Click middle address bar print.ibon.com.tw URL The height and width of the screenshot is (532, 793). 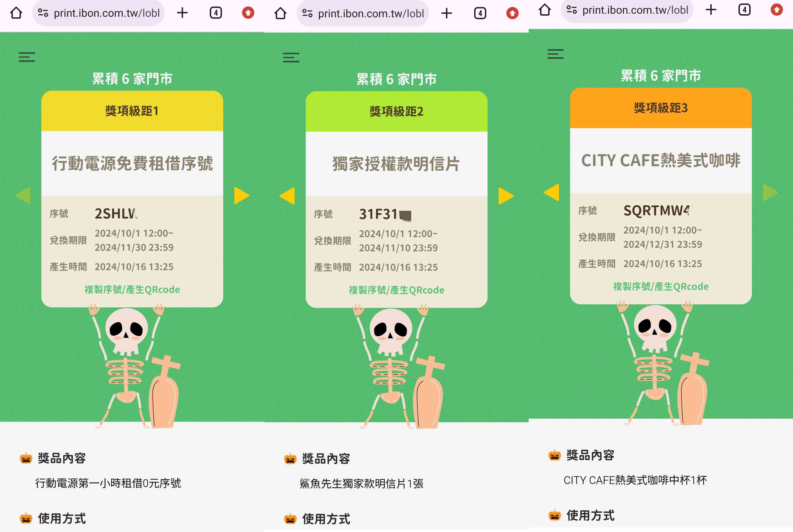click(371, 13)
